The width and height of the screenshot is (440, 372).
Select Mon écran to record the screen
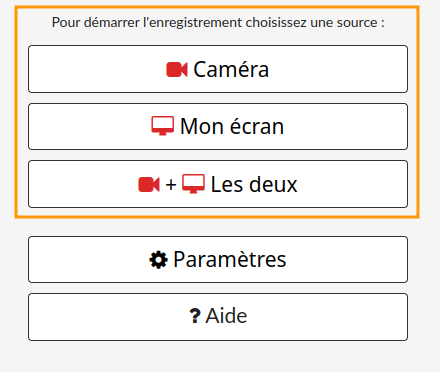(x=218, y=126)
